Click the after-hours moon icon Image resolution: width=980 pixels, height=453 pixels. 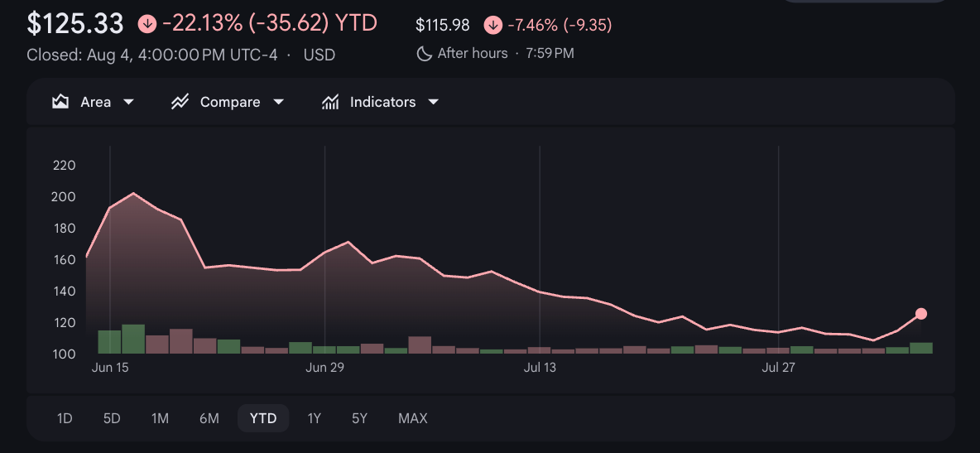pos(425,54)
